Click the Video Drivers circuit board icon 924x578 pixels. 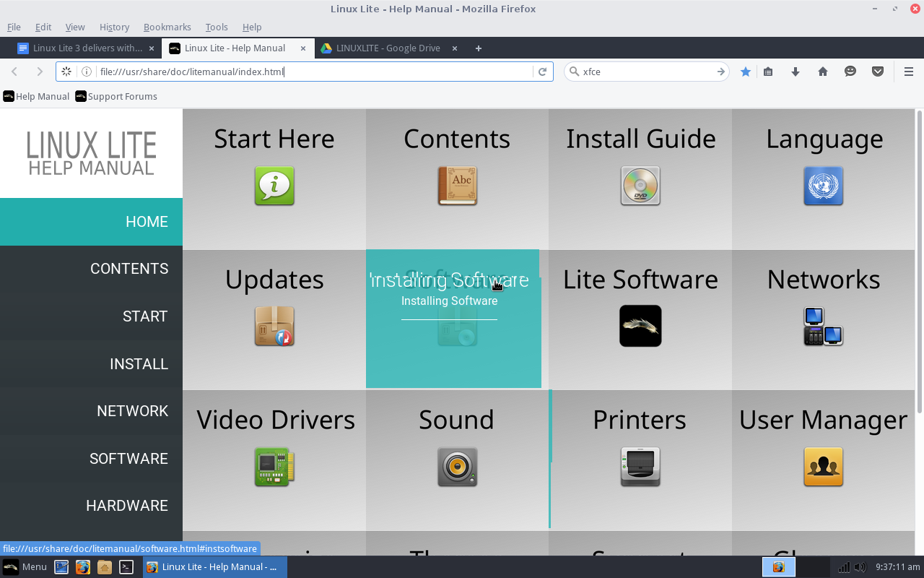[274, 467]
